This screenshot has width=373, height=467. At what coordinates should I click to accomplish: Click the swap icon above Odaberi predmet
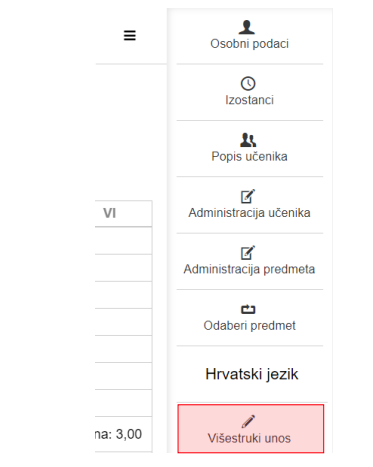pyautogui.click(x=248, y=309)
